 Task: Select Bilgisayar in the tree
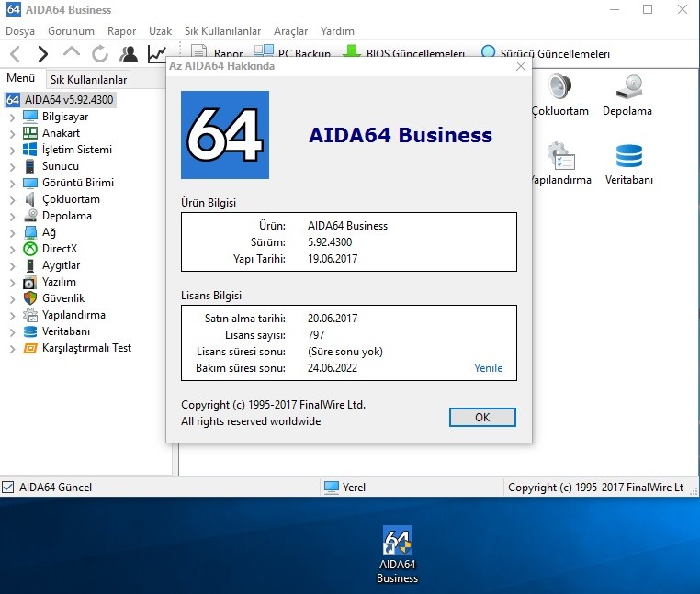tap(65, 116)
